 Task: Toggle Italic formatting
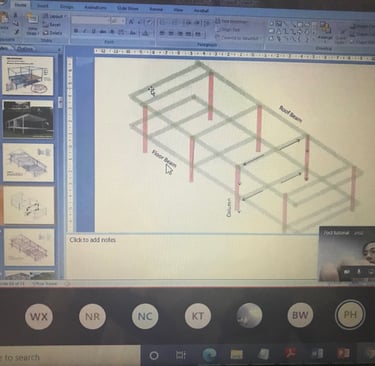point(85,31)
